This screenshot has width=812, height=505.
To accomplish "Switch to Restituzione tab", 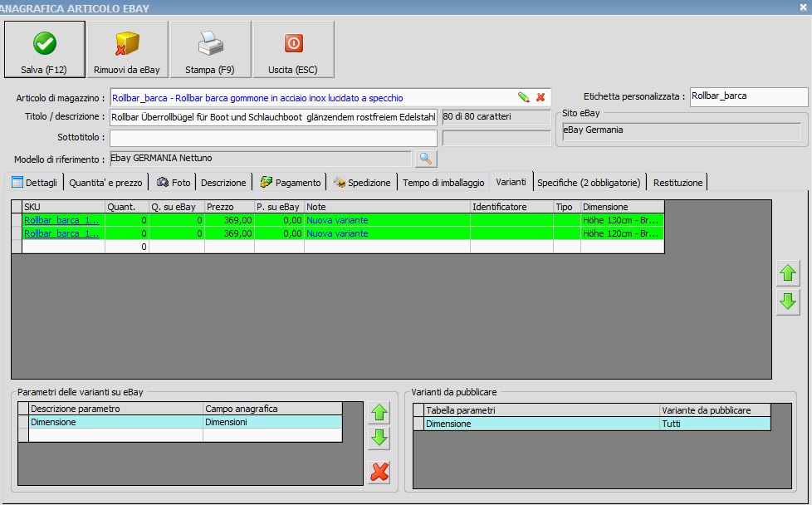I will point(677,183).
